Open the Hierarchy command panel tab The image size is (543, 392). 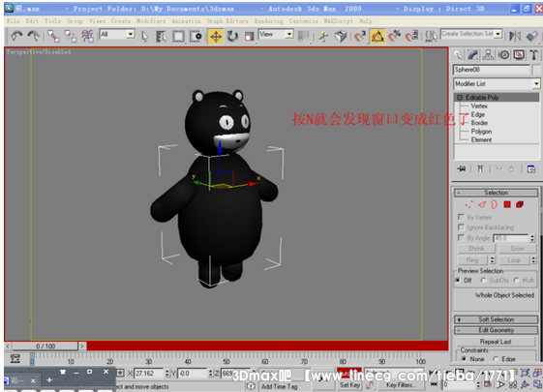click(x=488, y=55)
